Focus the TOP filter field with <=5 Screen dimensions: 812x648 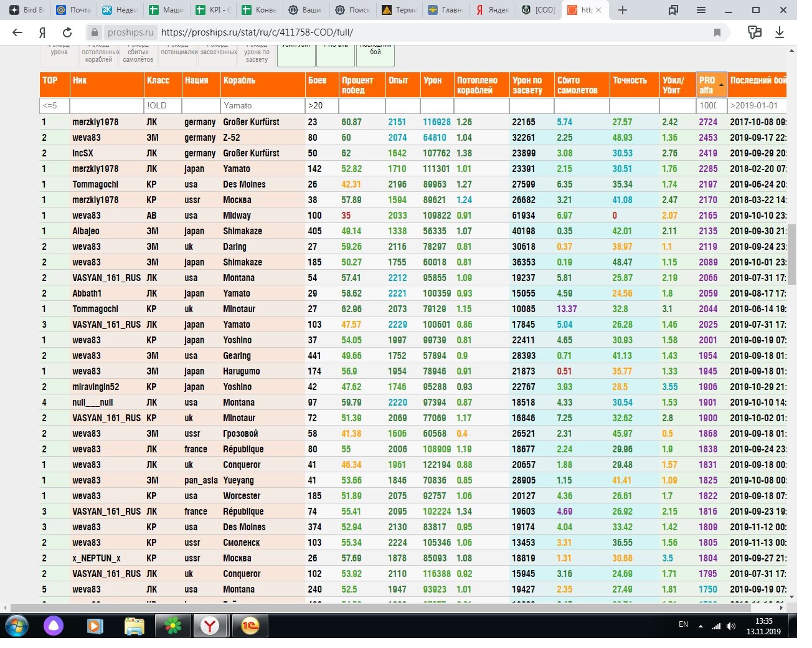[x=54, y=105]
